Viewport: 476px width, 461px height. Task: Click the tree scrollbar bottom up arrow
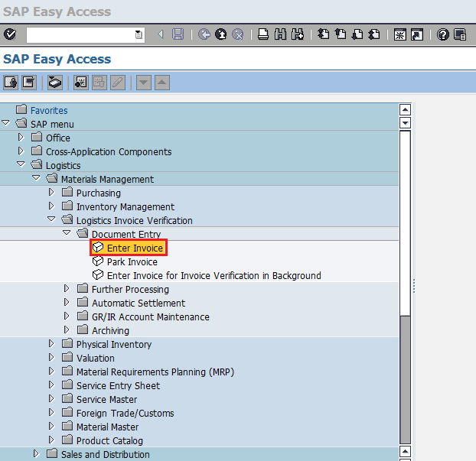coord(405,451)
